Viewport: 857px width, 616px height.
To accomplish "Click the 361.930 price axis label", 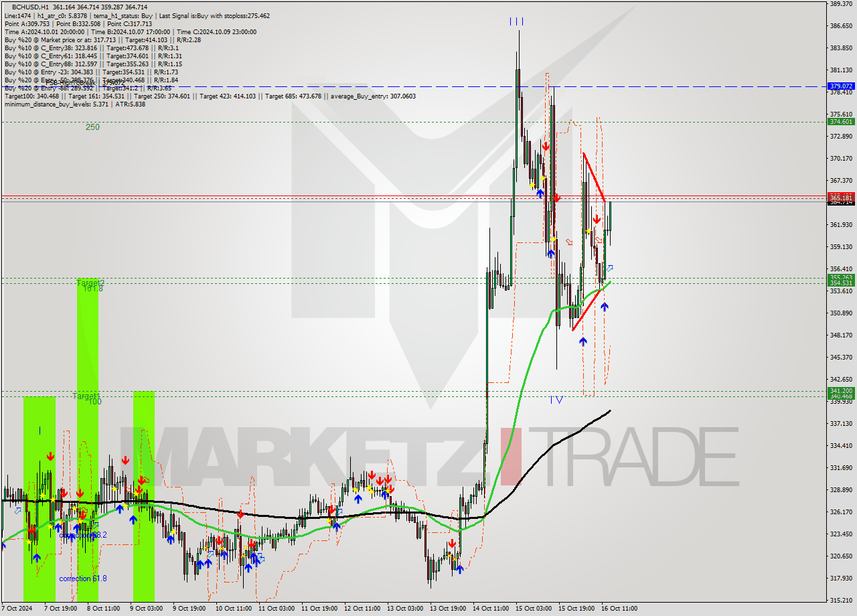I will 841,225.
